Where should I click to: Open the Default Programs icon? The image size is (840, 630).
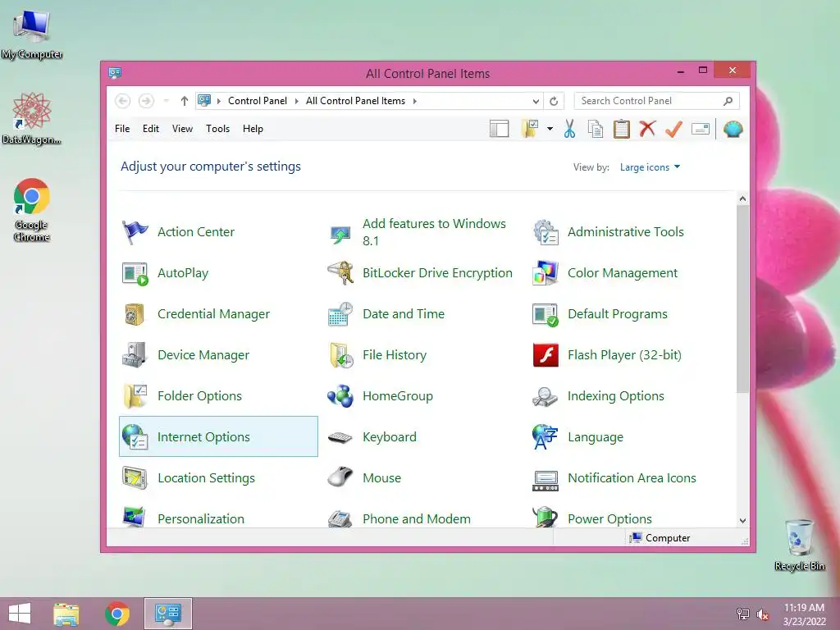click(x=546, y=314)
